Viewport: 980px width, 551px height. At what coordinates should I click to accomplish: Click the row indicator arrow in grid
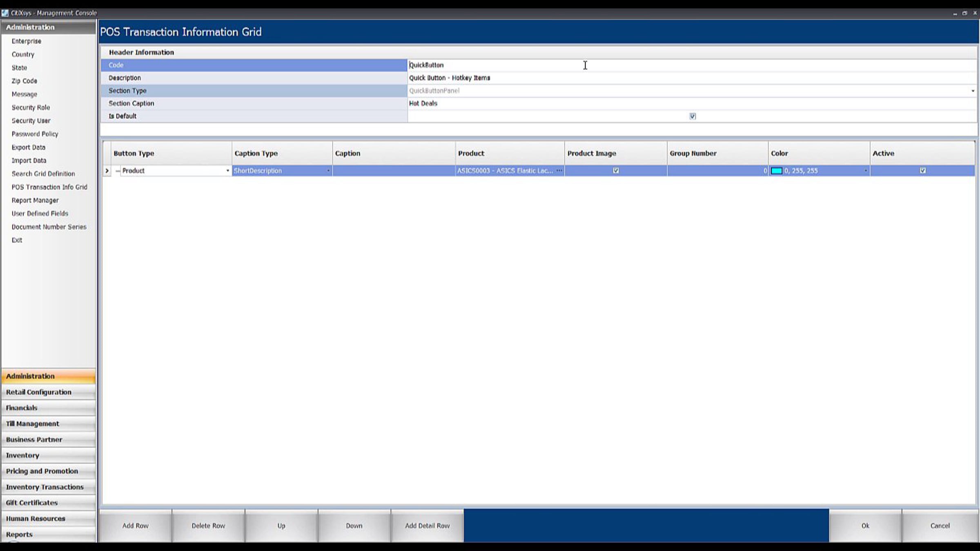[x=107, y=171]
